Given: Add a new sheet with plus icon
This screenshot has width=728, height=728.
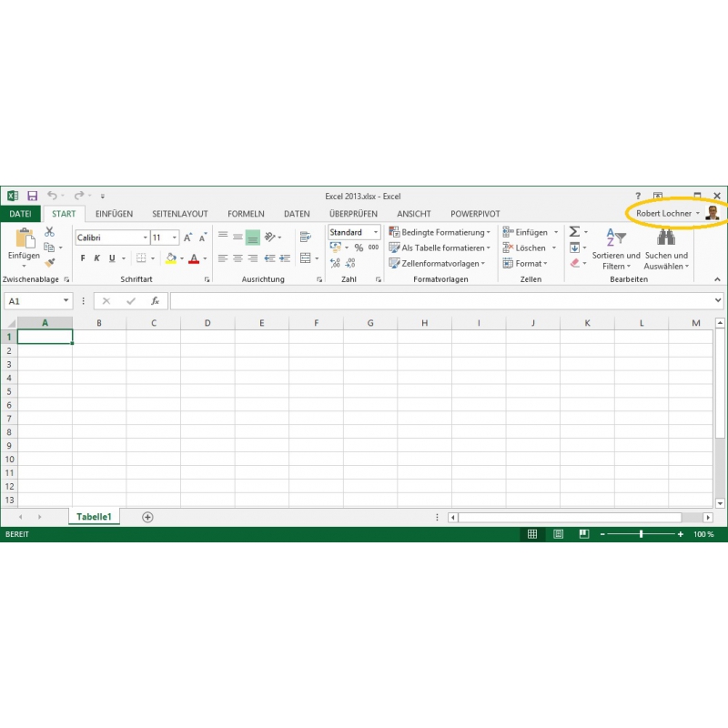Looking at the screenshot, I should point(147,517).
